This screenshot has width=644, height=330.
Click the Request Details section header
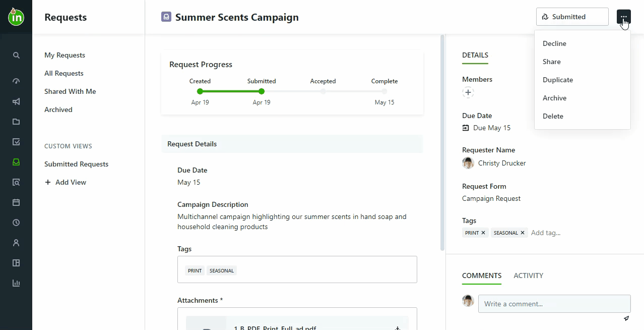click(x=292, y=144)
